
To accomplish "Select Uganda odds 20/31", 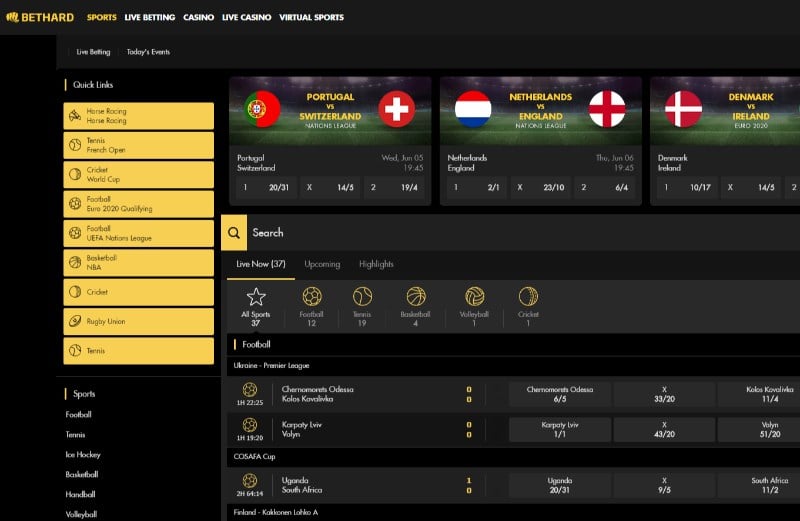I will coord(560,485).
